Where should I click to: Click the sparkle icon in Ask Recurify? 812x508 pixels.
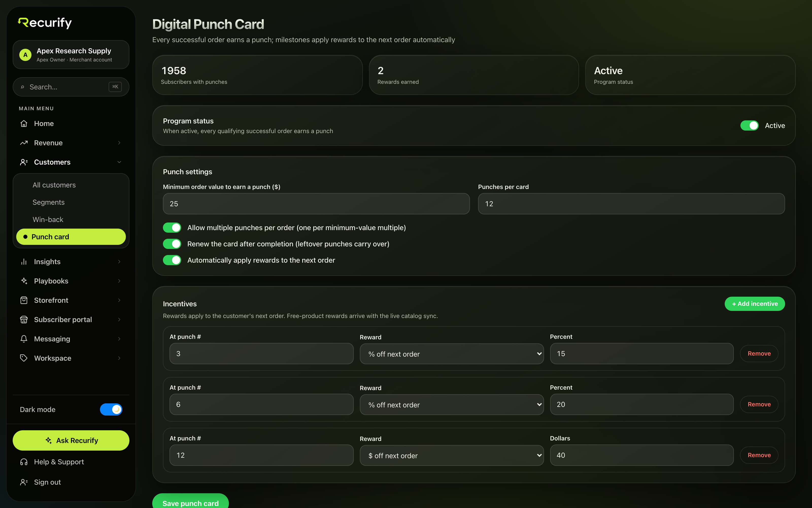click(x=49, y=440)
